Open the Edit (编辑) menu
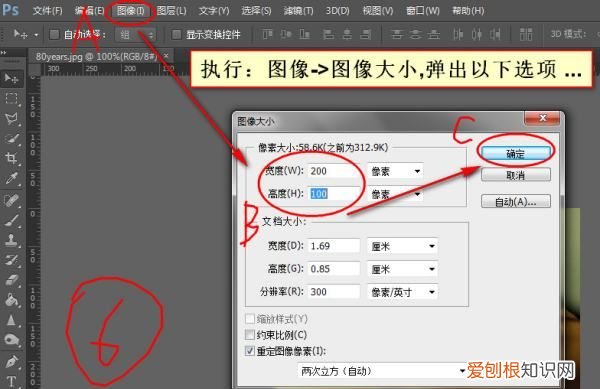The height and width of the screenshot is (389, 600). point(90,11)
